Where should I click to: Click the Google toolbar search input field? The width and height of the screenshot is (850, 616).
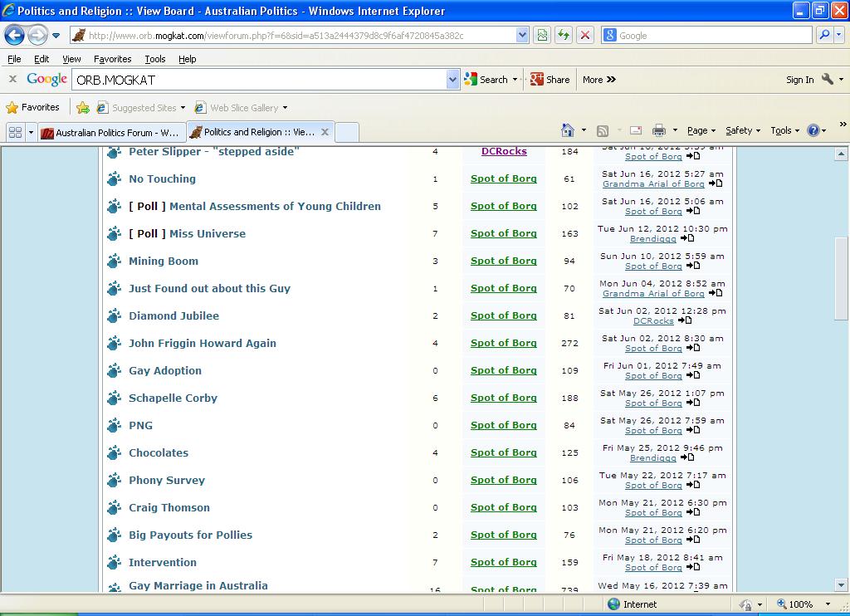[259, 80]
